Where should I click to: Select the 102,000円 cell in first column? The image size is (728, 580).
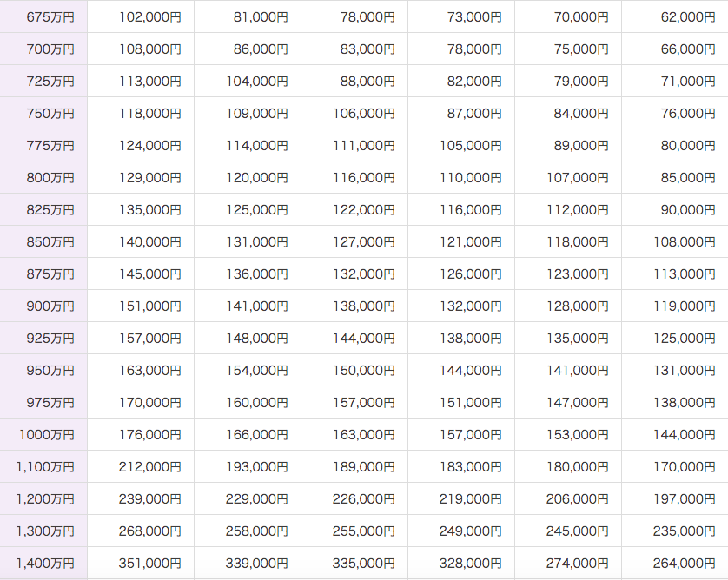pyautogui.click(x=141, y=16)
